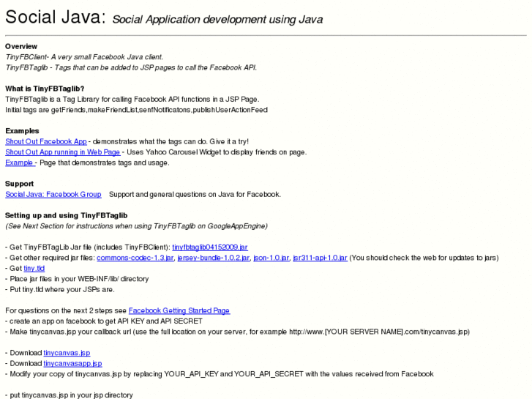The height and width of the screenshot is (399, 532).
Task: Open the Example link
Action: [20, 163]
